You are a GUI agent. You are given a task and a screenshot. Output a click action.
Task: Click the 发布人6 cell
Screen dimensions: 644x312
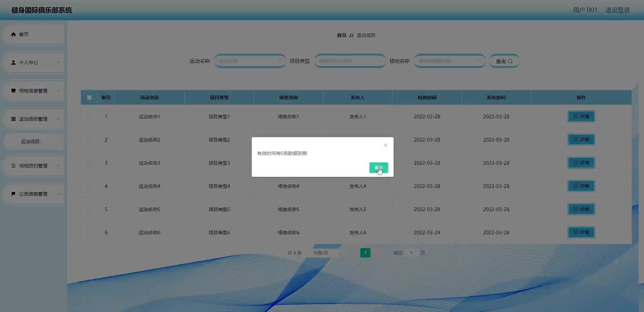(358, 233)
